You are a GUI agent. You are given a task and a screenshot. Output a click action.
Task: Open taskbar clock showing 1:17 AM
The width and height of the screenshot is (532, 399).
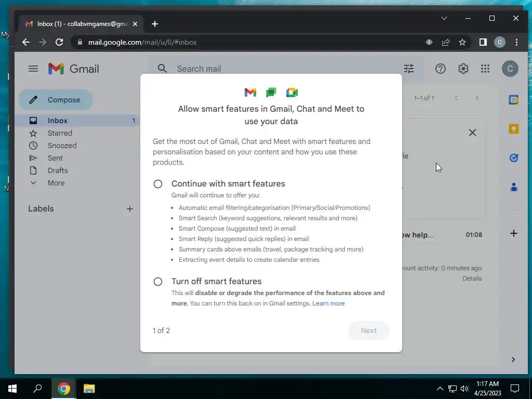[x=487, y=389]
